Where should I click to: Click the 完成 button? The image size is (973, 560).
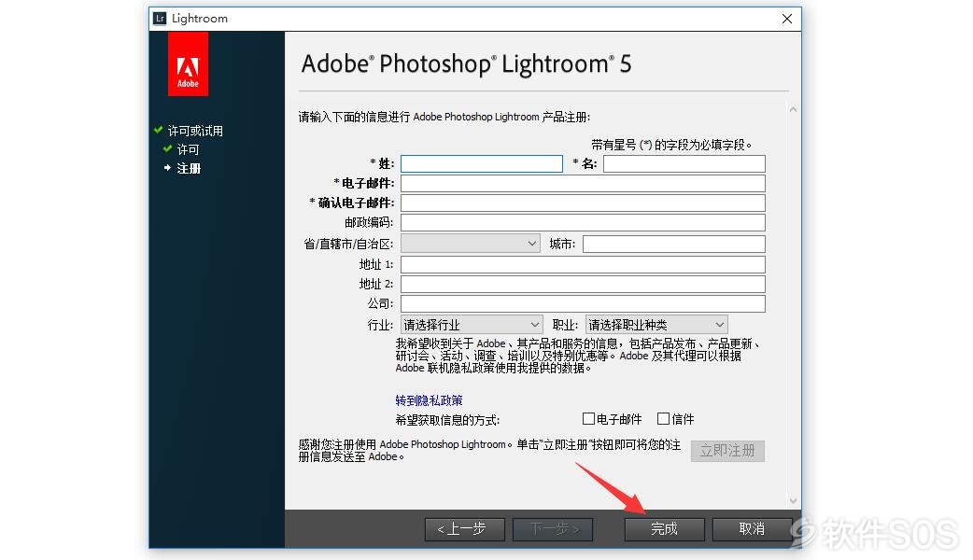[x=664, y=529]
